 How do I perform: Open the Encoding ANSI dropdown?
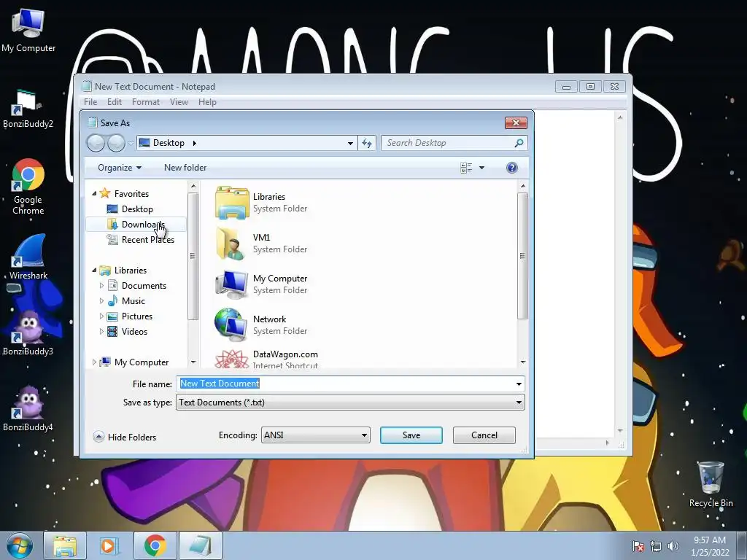tap(315, 435)
